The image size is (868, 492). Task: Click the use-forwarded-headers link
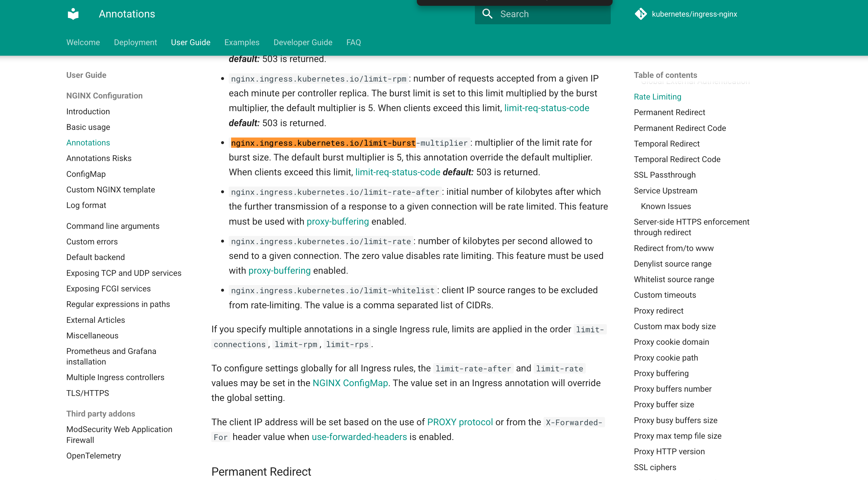point(359,437)
